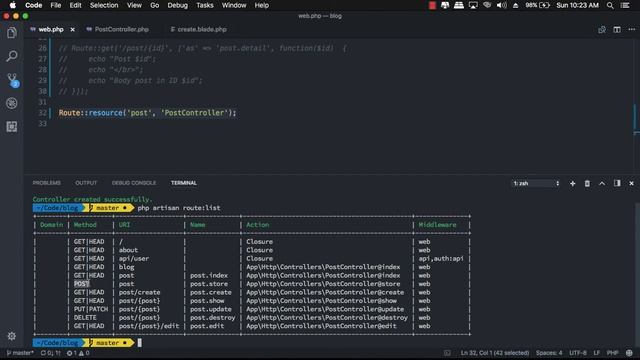Click the api,auth:api middleware cell
This screenshot has width=640, height=360.
pyautogui.click(x=441, y=258)
